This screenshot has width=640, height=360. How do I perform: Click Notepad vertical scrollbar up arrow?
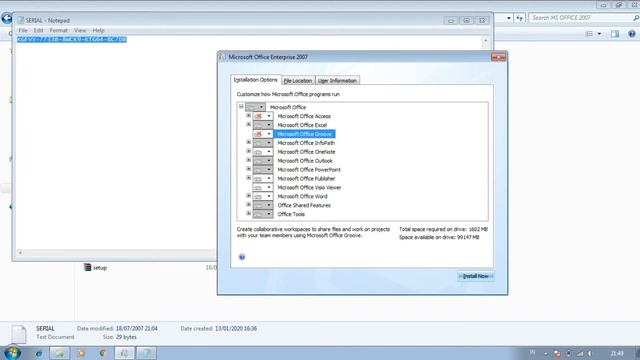coord(485,40)
